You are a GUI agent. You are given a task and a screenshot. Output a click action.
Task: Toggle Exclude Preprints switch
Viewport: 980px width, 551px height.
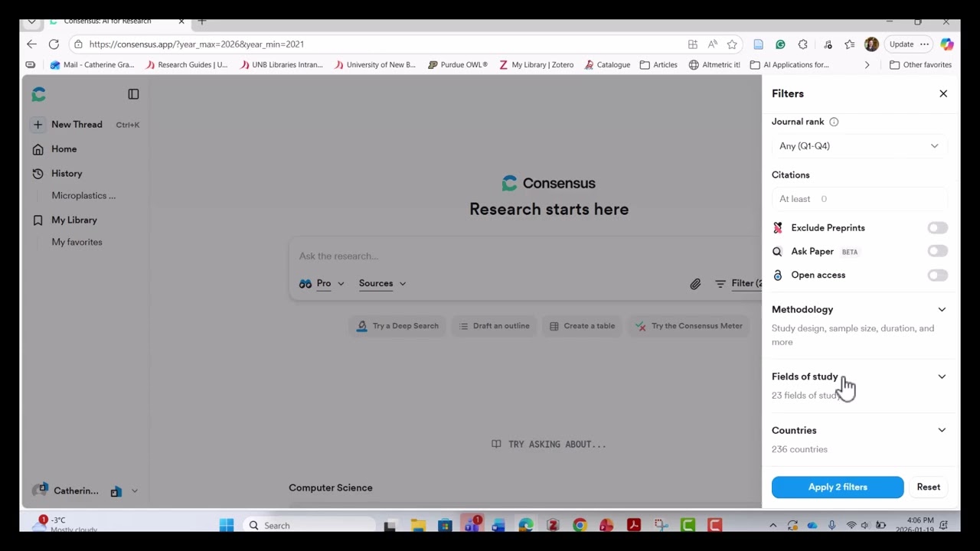(937, 228)
